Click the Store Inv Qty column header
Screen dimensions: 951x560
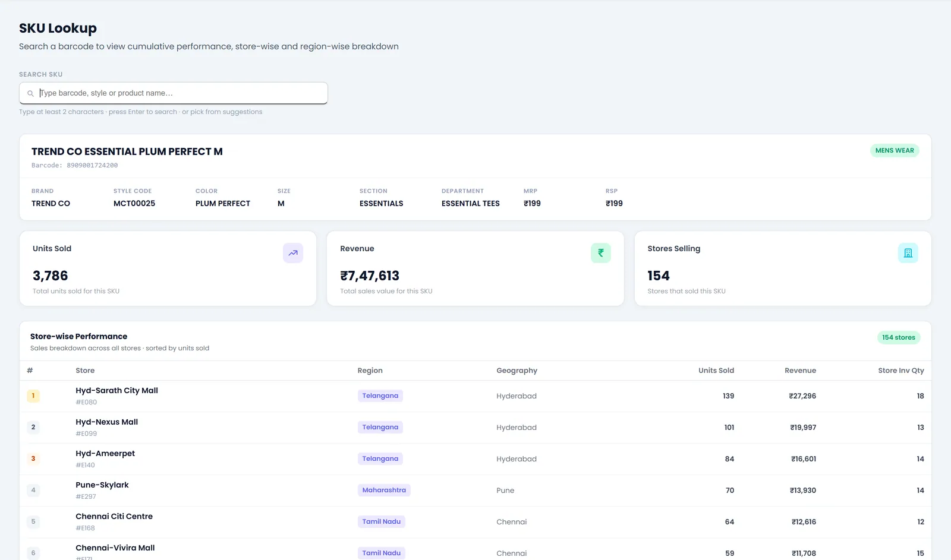[x=901, y=371]
